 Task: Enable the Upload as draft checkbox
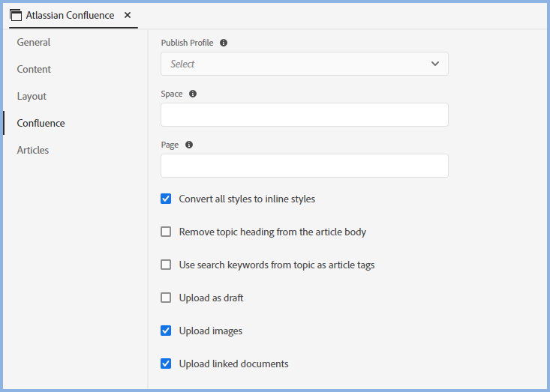166,298
